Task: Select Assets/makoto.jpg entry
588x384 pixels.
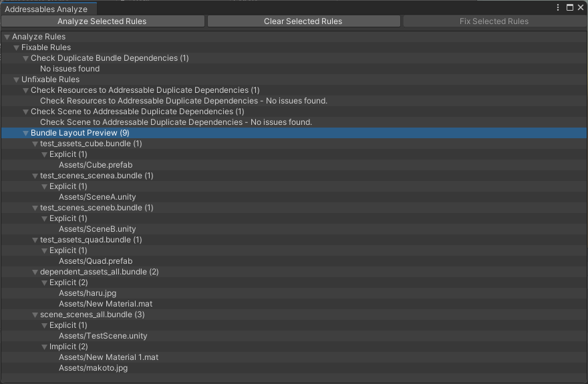Action: (294, 367)
